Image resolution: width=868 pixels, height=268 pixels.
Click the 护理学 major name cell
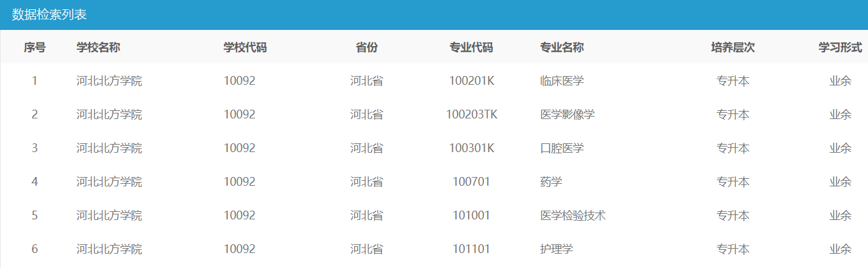click(x=556, y=249)
